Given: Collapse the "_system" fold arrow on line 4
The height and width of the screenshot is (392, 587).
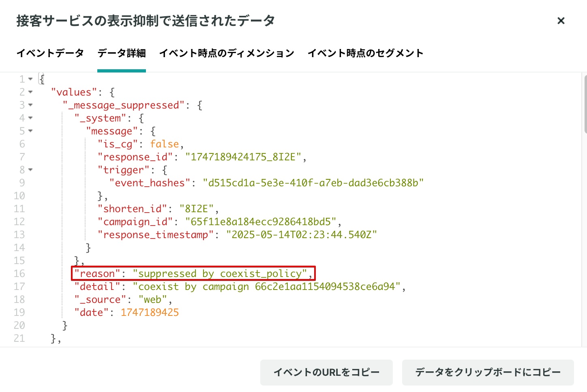Looking at the screenshot, I should pos(30,118).
